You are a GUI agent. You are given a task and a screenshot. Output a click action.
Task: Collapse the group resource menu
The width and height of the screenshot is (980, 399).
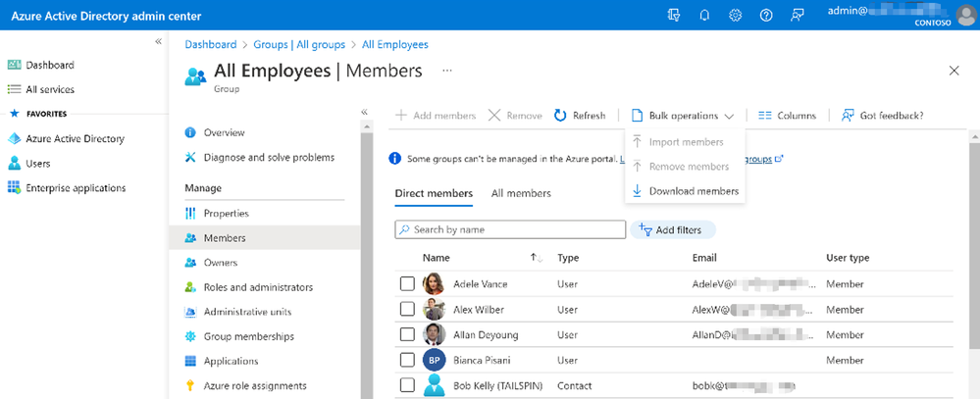pos(364,112)
